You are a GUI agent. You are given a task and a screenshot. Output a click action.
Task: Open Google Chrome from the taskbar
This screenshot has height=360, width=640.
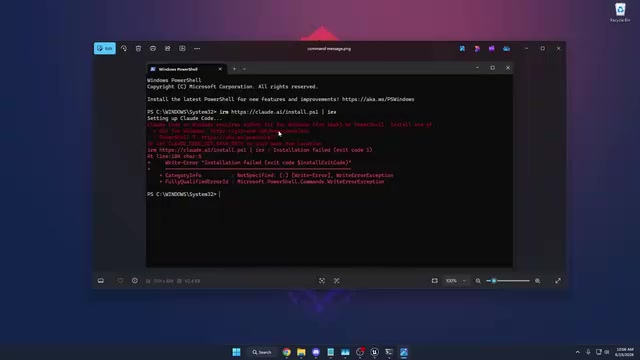tap(287, 352)
